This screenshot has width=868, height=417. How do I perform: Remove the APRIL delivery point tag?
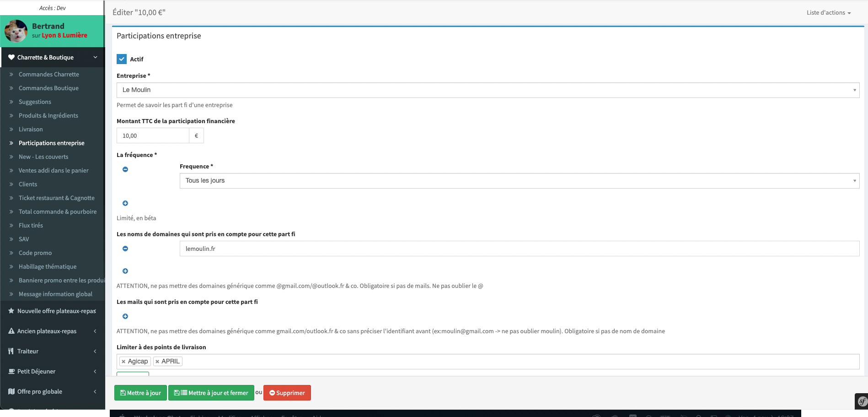coord(157,362)
